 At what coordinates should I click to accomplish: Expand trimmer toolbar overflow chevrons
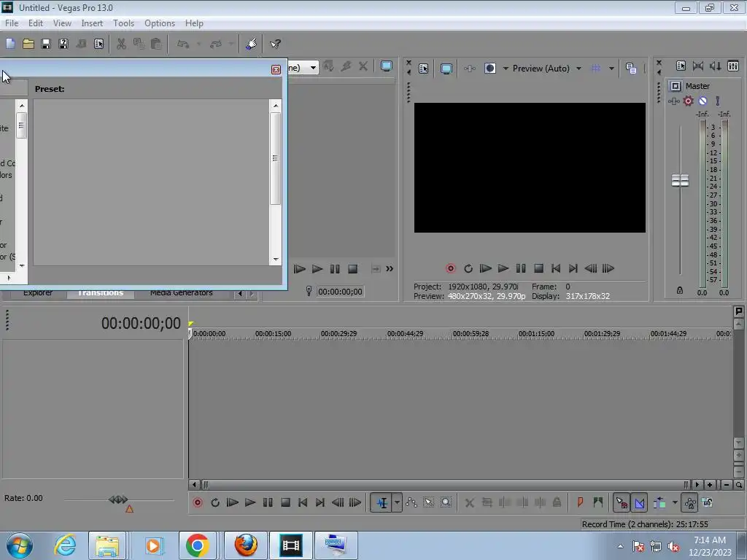pos(390,268)
